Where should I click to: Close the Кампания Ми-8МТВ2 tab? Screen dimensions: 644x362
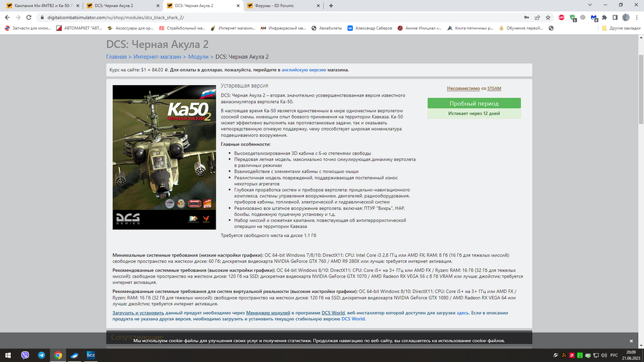pos(78,6)
